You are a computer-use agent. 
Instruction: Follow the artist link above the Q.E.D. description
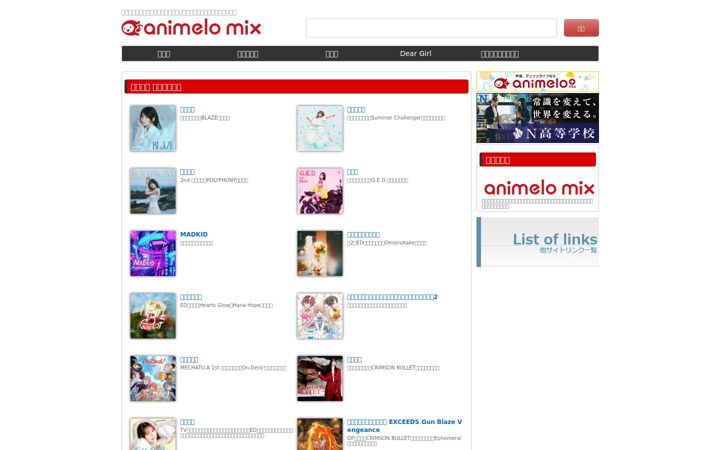352,172
